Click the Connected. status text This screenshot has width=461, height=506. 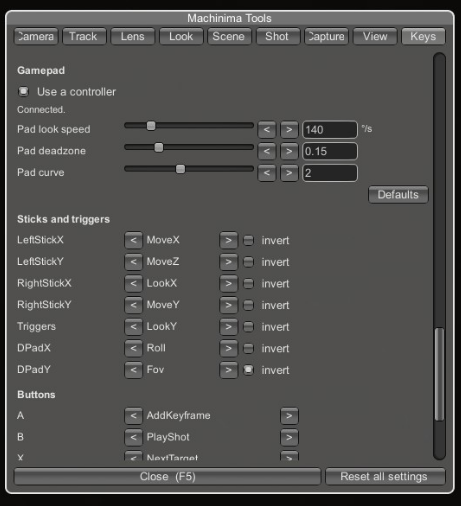pos(41,110)
